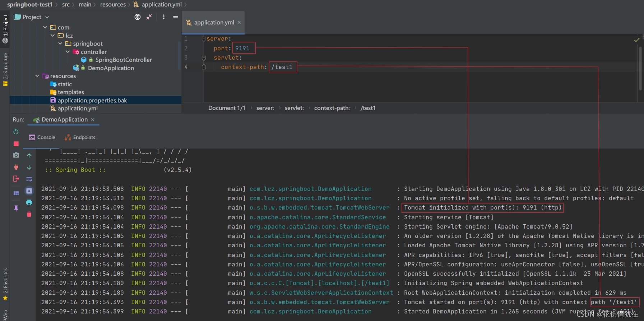This screenshot has height=321, width=644.
Task: Click resources in the navigation bar
Action: coord(113,5)
